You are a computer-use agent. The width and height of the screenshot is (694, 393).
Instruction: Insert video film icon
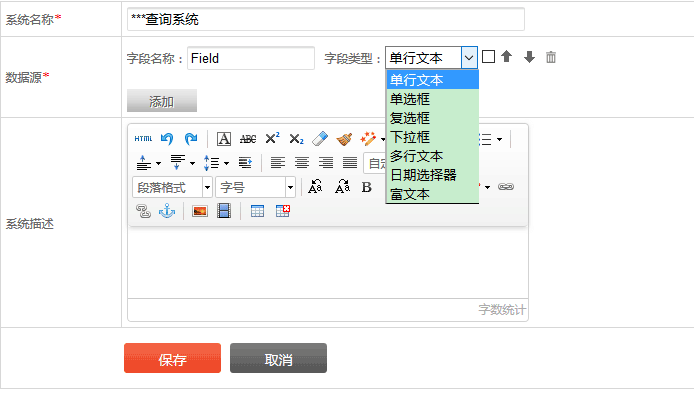click(224, 211)
